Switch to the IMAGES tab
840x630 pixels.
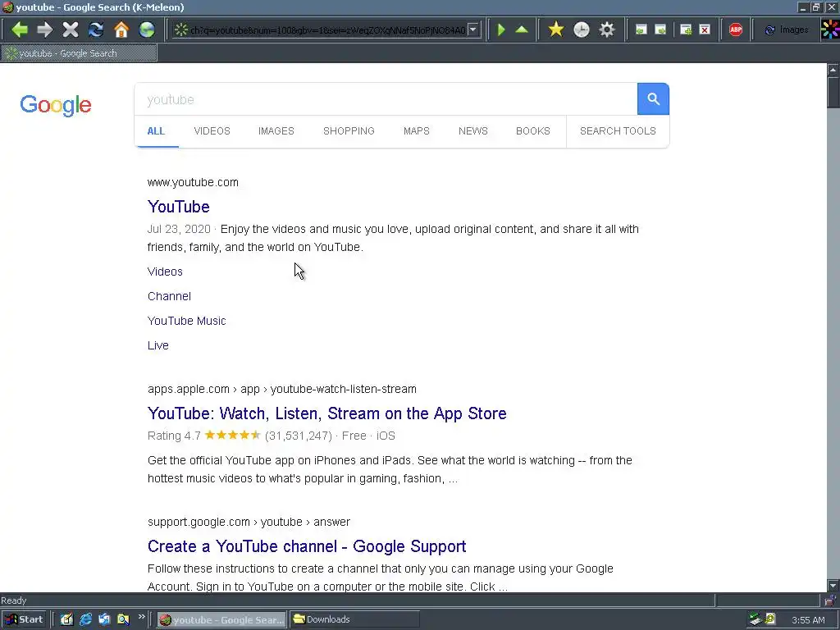click(x=276, y=130)
